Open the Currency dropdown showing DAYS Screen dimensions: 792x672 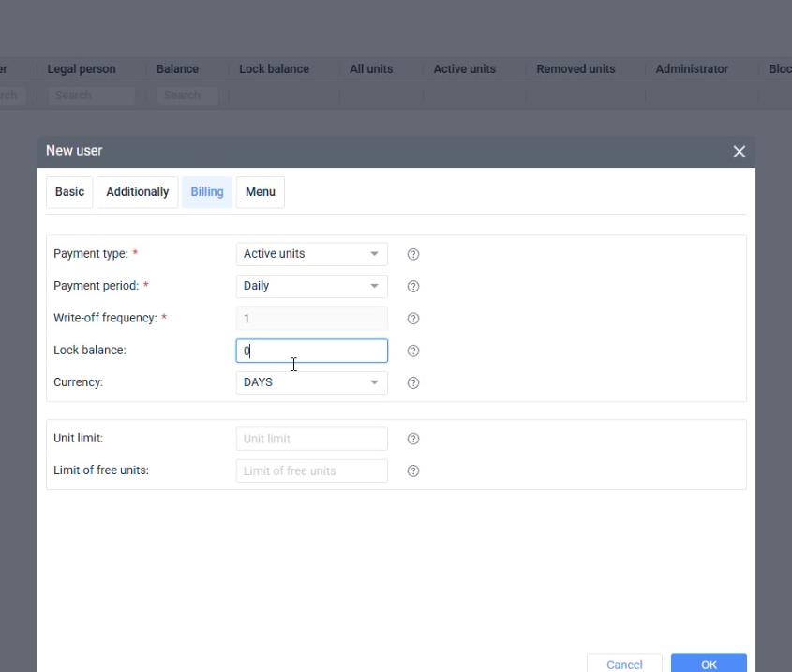(x=312, y=382)
